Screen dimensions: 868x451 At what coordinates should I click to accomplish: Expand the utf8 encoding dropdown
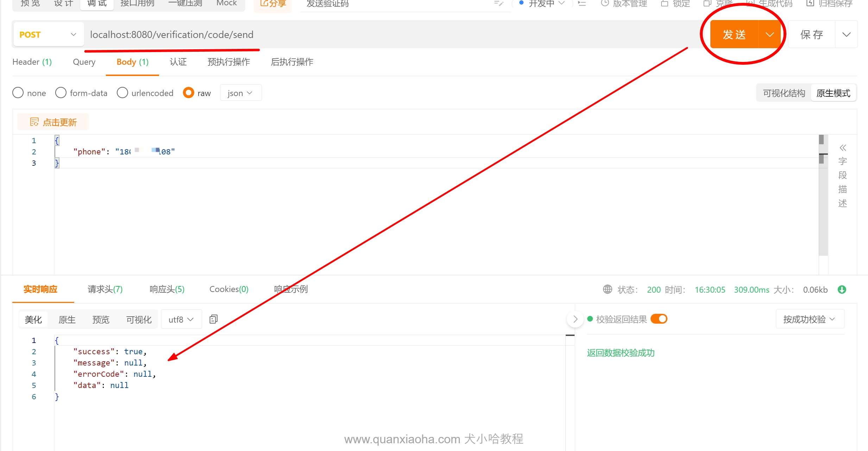click(x=181, y=319)
